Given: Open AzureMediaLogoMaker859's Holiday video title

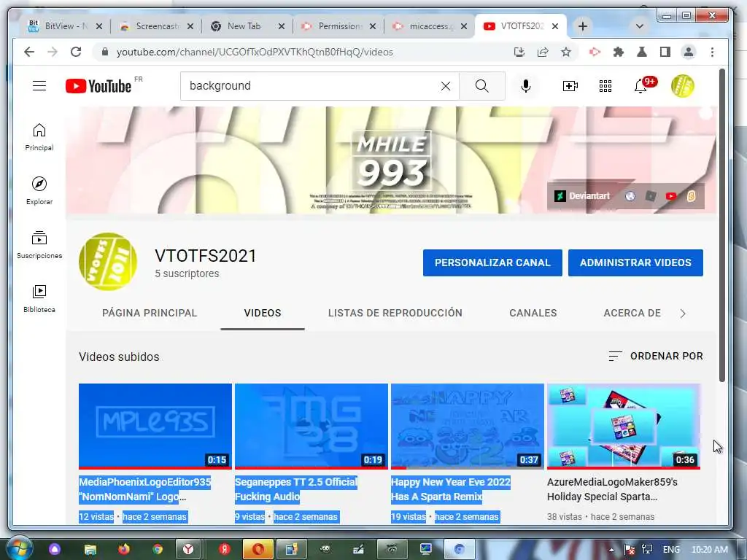Looking at the screenshot, I should tap(612, 489).
